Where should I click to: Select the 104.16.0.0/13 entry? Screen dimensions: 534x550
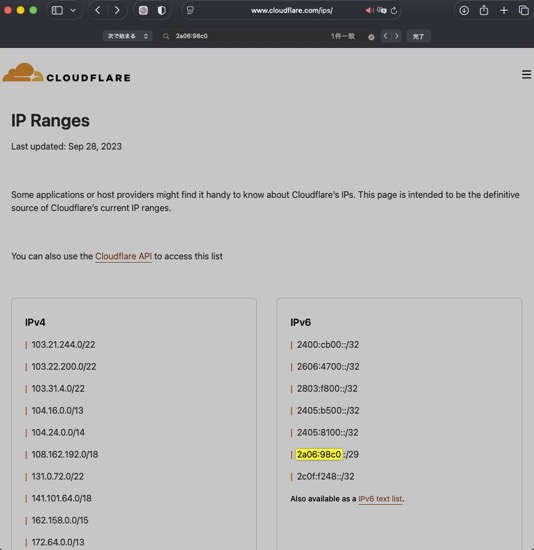58,411
